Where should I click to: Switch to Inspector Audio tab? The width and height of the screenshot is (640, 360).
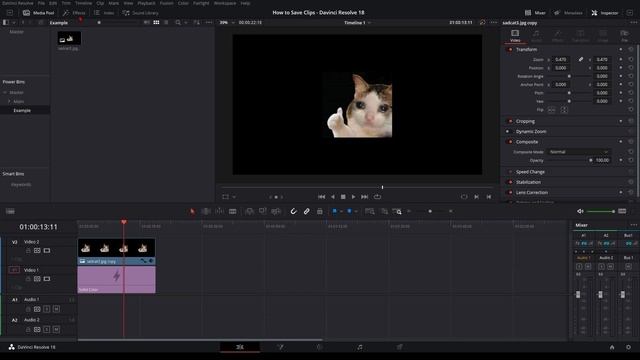click(536, 36)
